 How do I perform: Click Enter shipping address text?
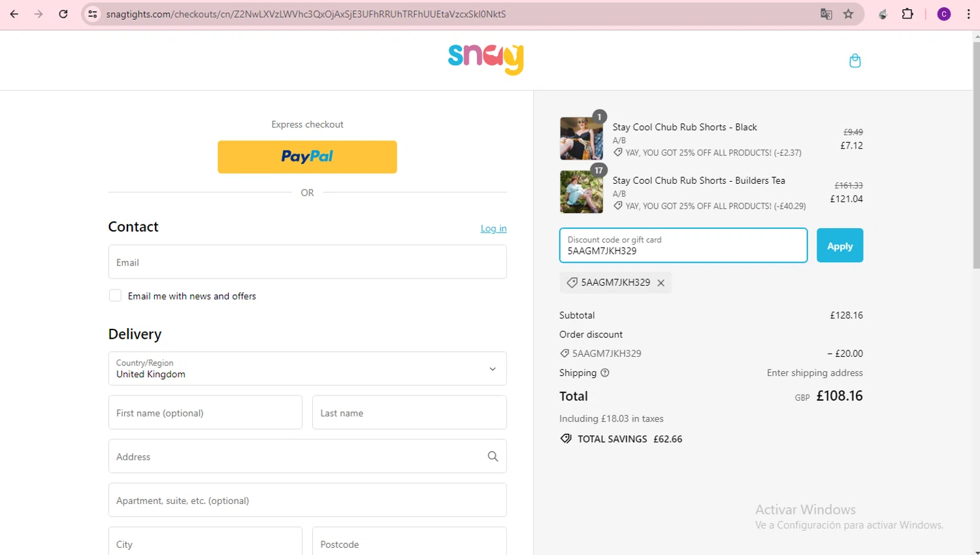pyautogui.click(x=815, y=373)
